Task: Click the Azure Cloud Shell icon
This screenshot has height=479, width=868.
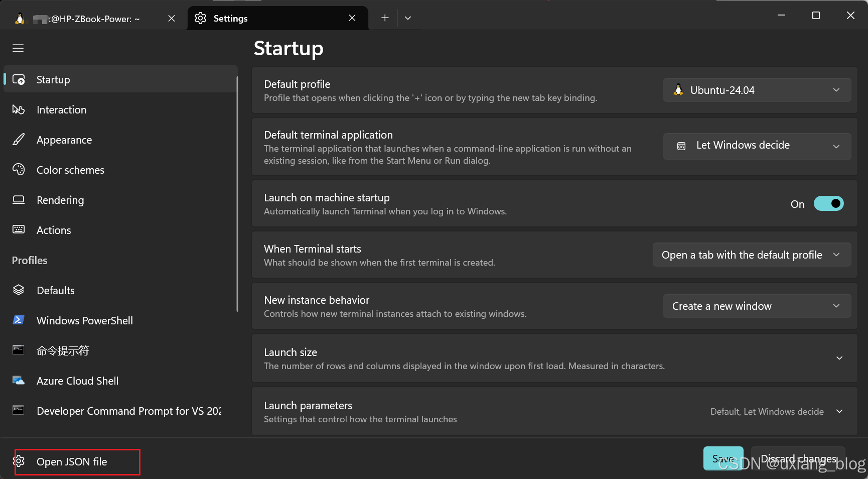Action: [x=19, y=380]
